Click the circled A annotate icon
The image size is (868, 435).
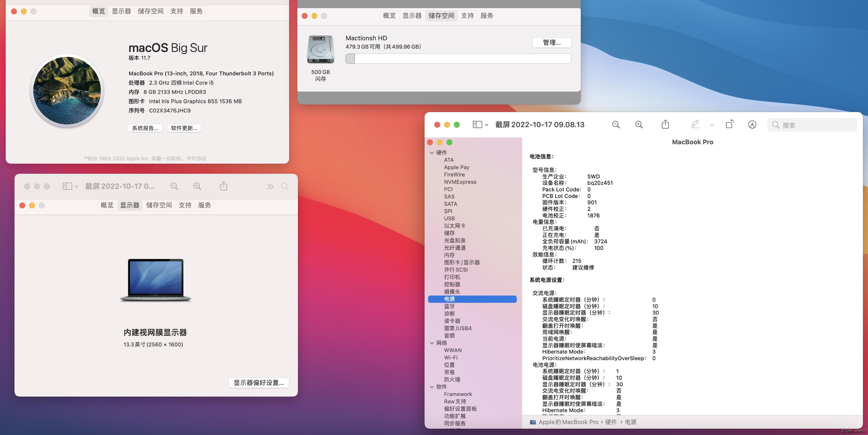(x=752, y=125)
